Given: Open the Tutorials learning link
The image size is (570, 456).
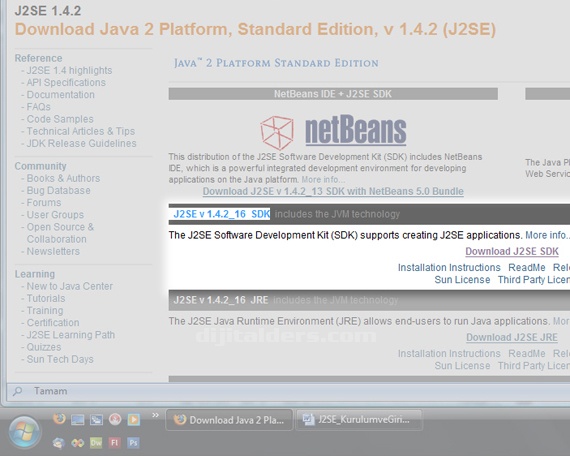Looking at the screenshot, I should point(46,299).
